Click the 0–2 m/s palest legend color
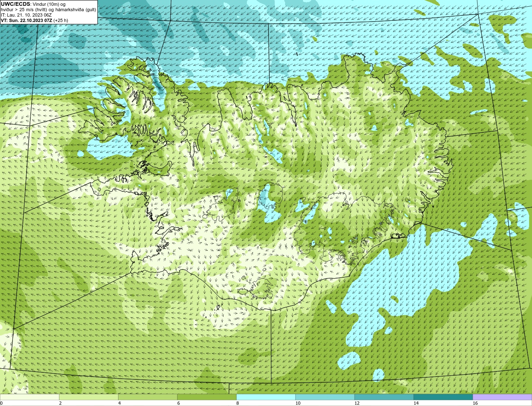Image resolution: width=532 pixels, height=406 pixels. 30,397
